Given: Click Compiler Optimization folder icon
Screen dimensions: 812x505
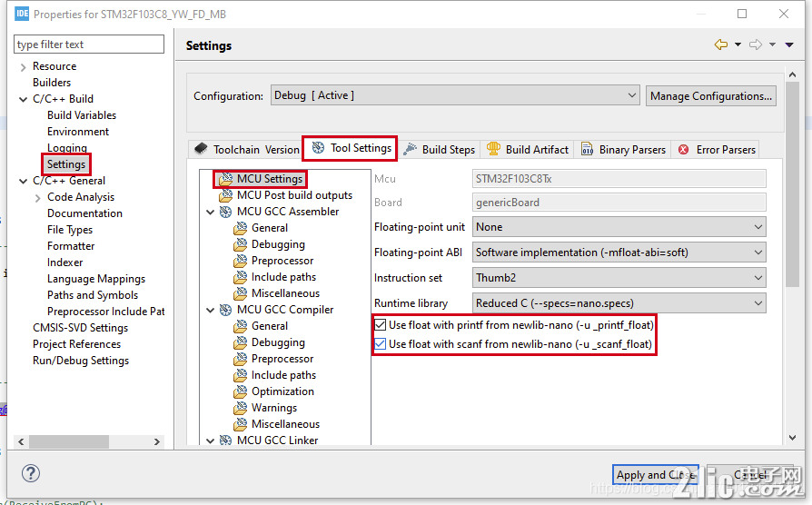Looking at the screenshot, I should (240, 391).
